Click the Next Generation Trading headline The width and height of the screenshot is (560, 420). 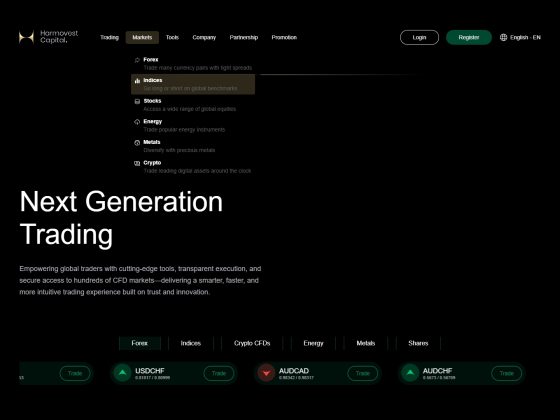121,218
